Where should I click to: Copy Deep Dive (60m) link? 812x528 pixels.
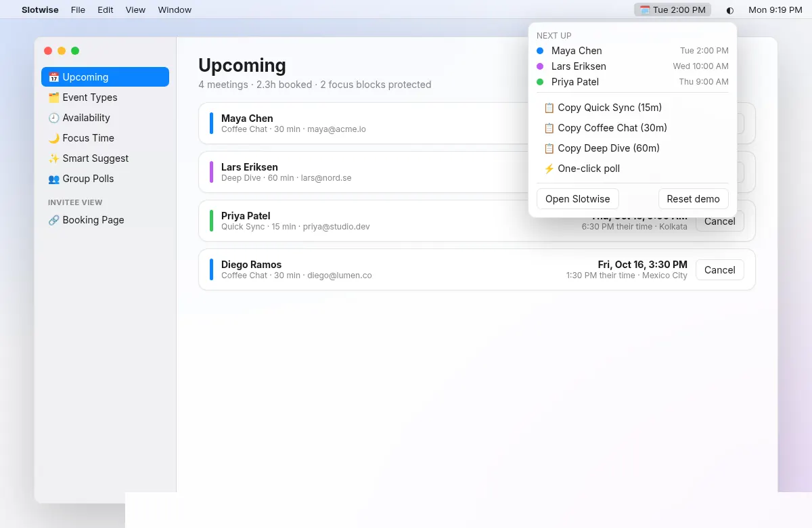633,148
